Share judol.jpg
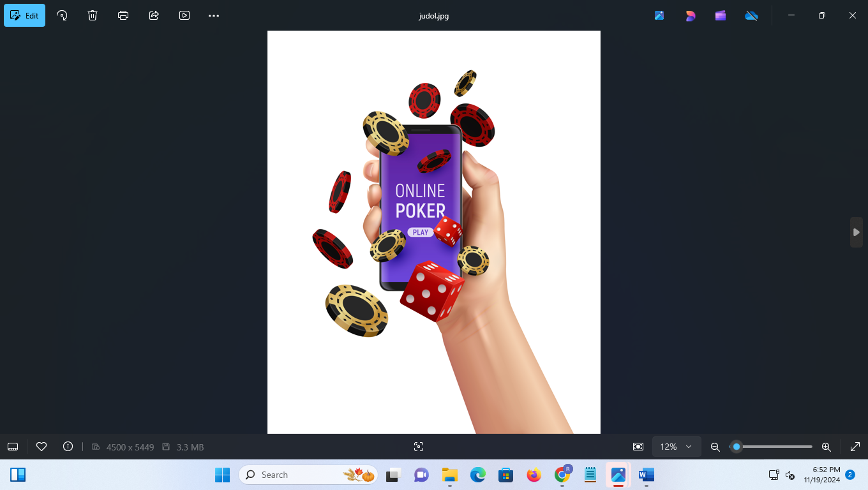The image size is (868, 490). (153, 15)
